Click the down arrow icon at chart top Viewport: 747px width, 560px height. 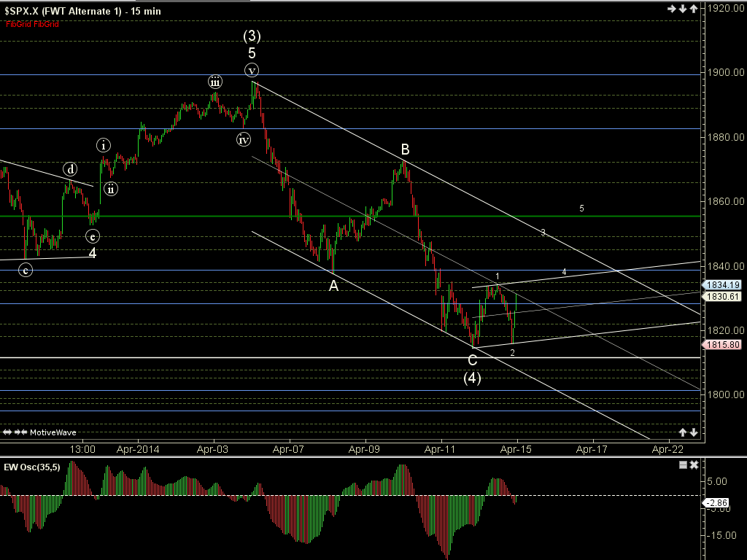(682, 9)
